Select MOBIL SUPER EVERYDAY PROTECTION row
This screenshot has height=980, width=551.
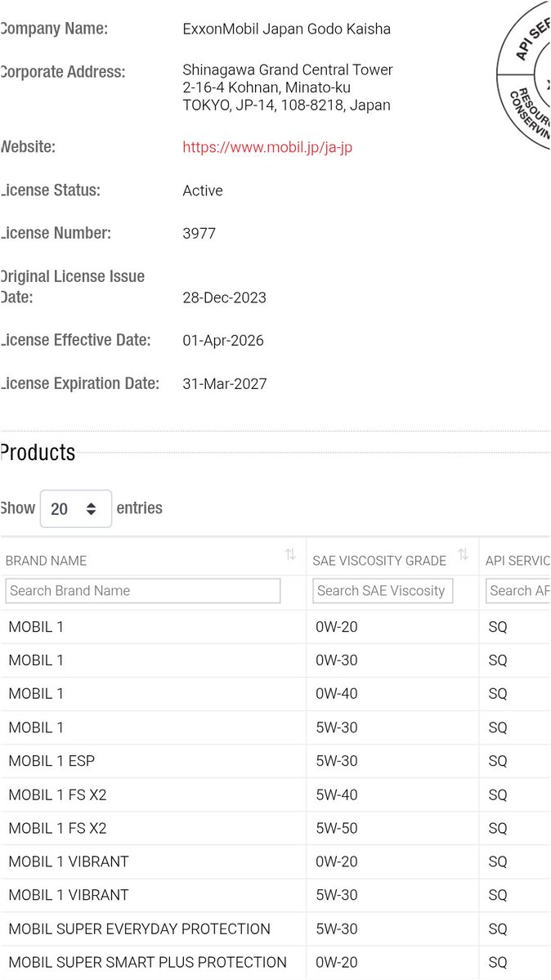(x=275, y=929)
